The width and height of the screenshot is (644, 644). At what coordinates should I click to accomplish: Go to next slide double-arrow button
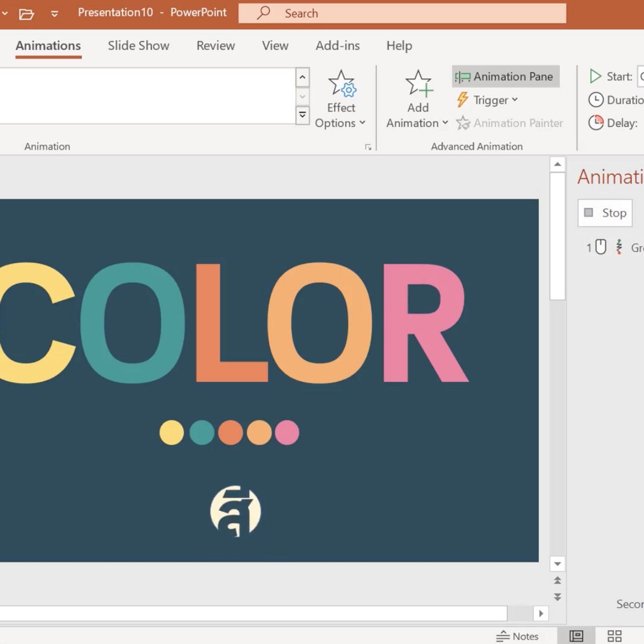(x=557, y=597)
